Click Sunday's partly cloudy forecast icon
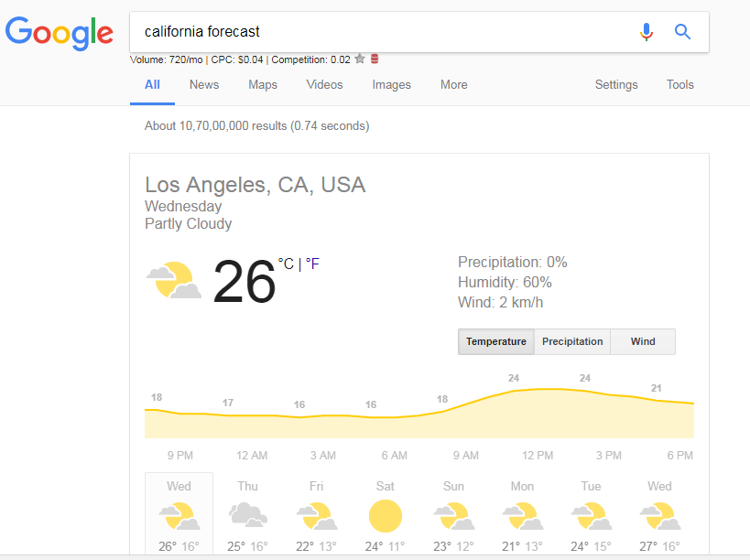The width and height of the screenshot is (750, 560). point(453,517)
